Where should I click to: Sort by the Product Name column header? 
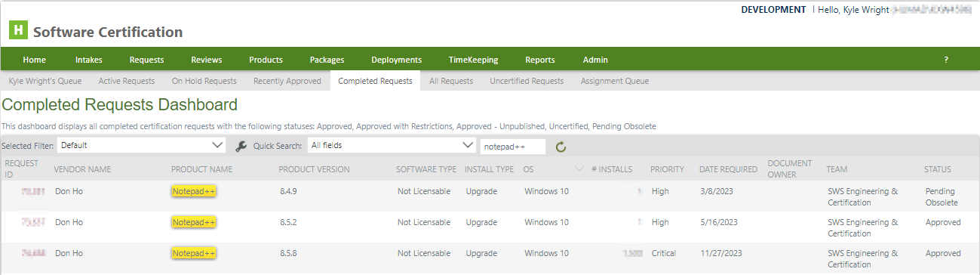(x=201, y=169)
